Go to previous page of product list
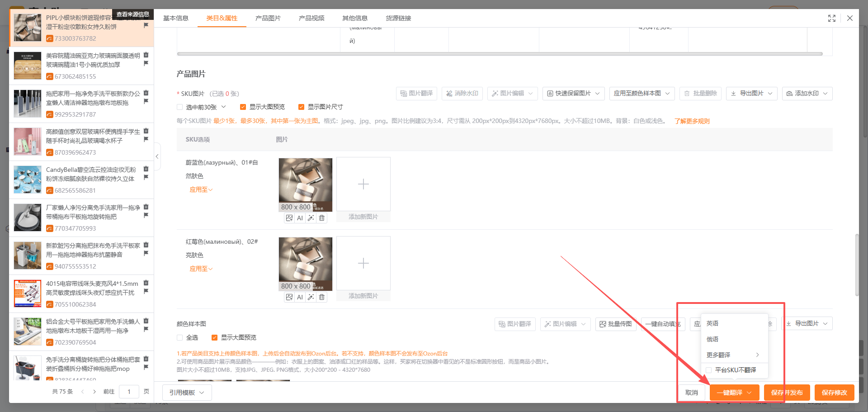Screen dimensions: 868x412 point(82,392)
